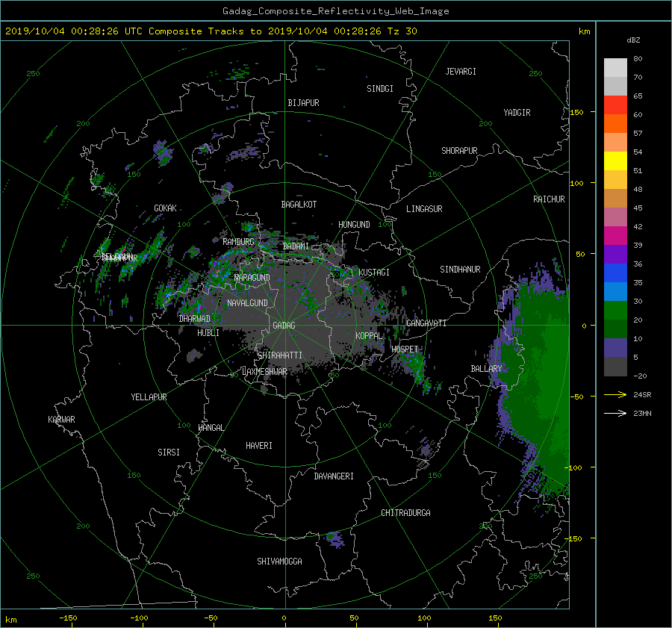Pick the magenta 39-42 dBZ legend swatch
The image size is (672, 628).
(615, 235)
